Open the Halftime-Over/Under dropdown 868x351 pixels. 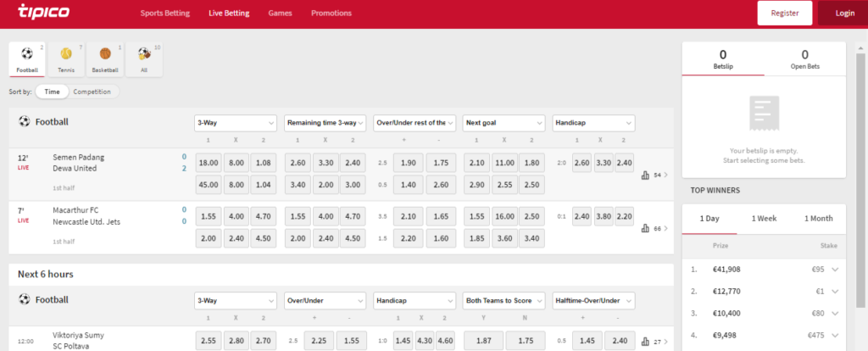(594, 301)
